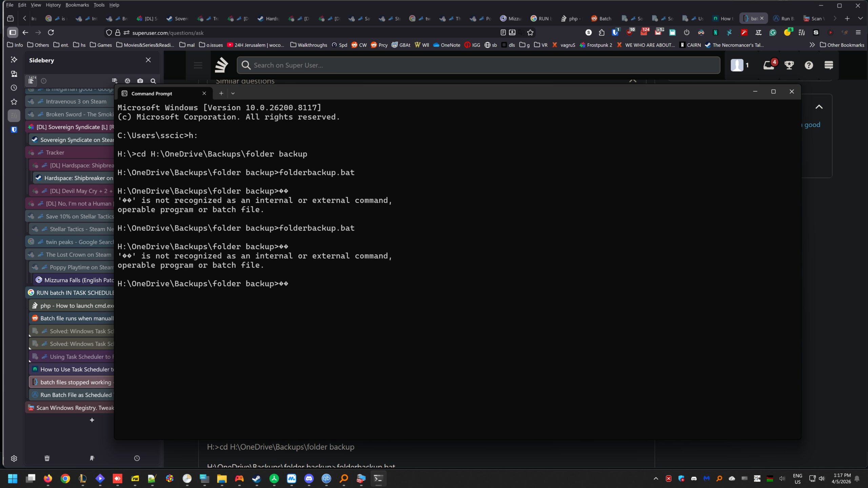Show hidden system tray icons chevron
Viewport: 868px width, 488px height.
pos(656,479)
